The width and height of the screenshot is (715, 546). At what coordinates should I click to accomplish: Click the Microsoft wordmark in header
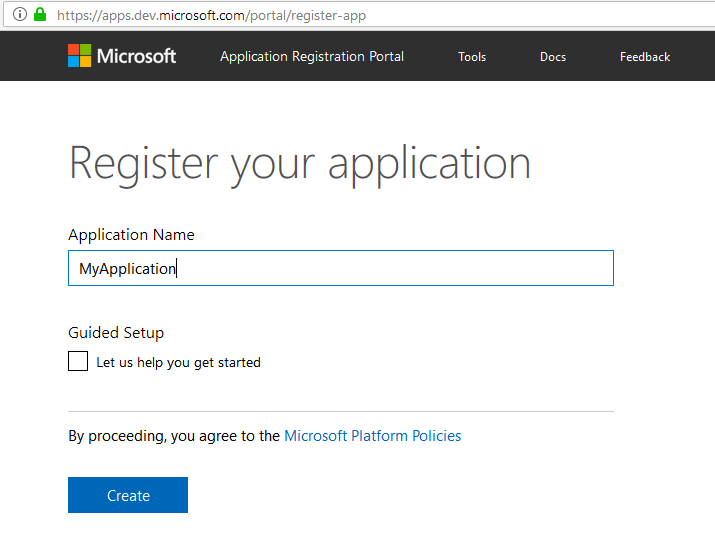coord(136,56)
